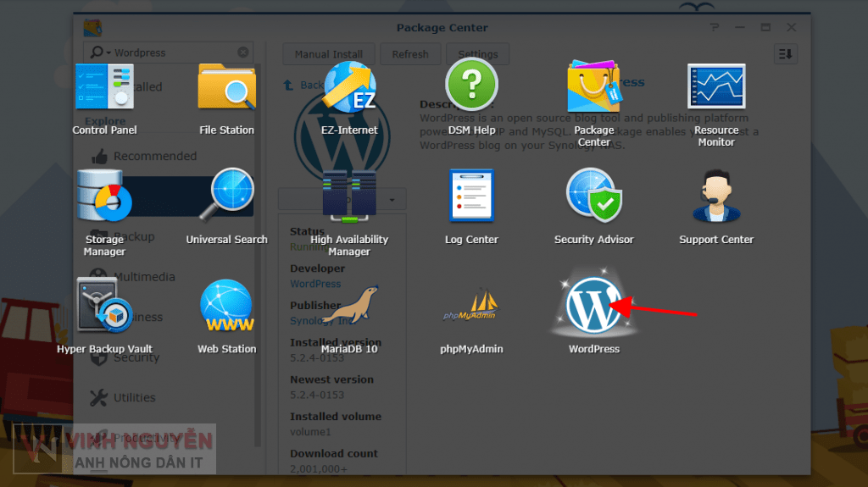Open Resource Monitor
Screen dimensions: 868x487
click(716, 88)
